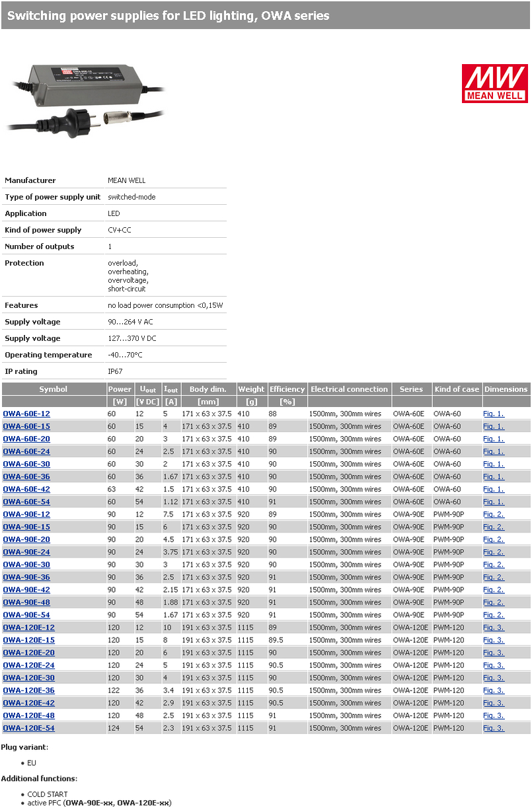Open the OWA-60E-12 product link
The image size is (532, 812).
pos(26,414)
